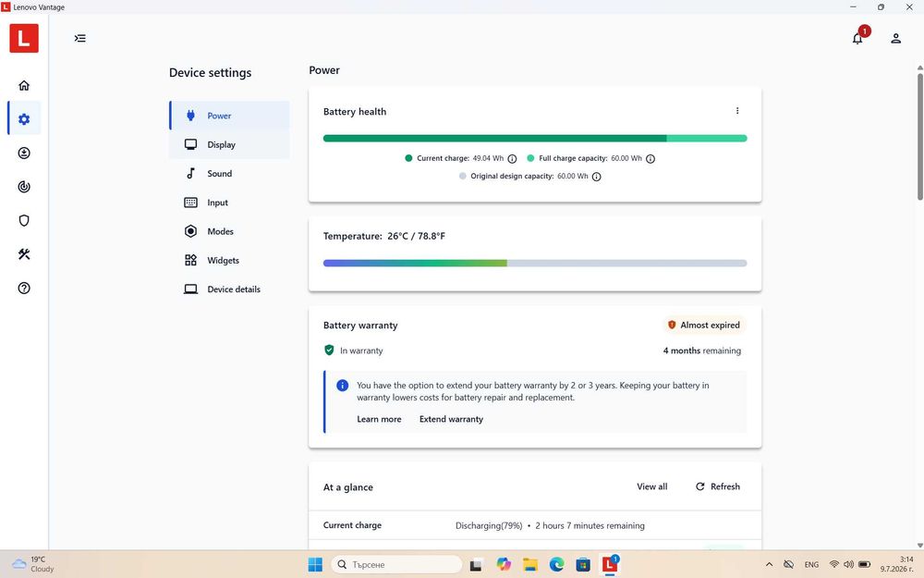
Task: Open the Security shield icon
Action: [x=24, y=221]
